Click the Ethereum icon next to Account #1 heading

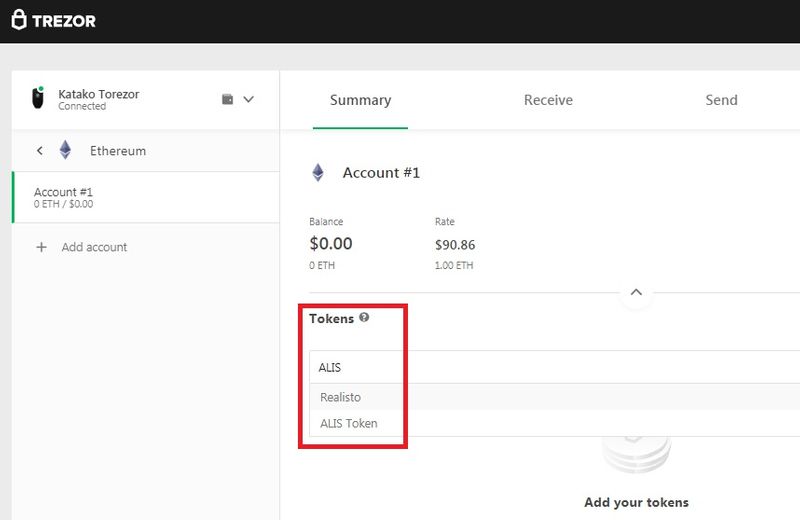click(318, 173)
